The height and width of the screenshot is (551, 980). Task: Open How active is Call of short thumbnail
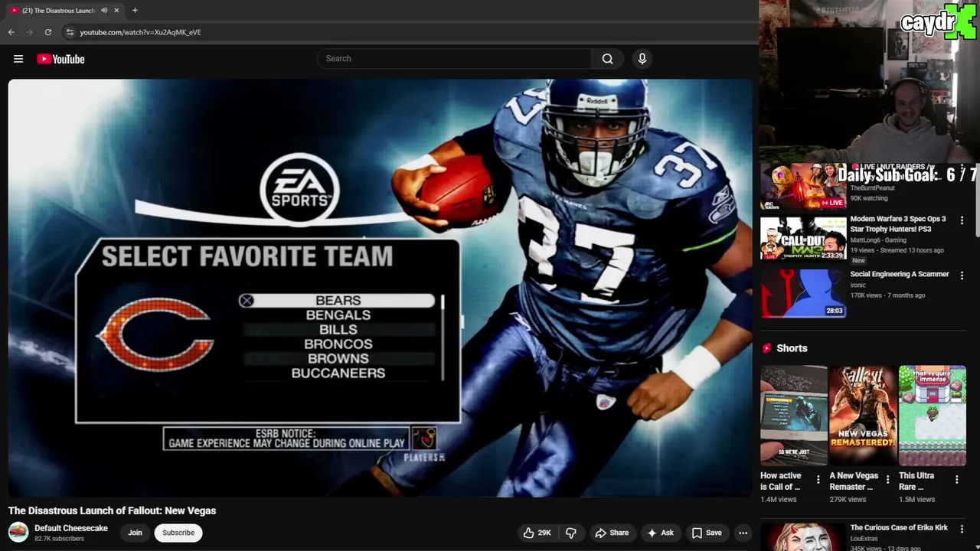(x=793, y=416)
